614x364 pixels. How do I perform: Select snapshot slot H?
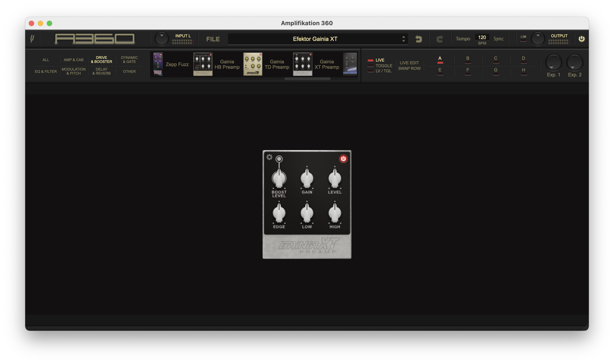coord(523,71)
